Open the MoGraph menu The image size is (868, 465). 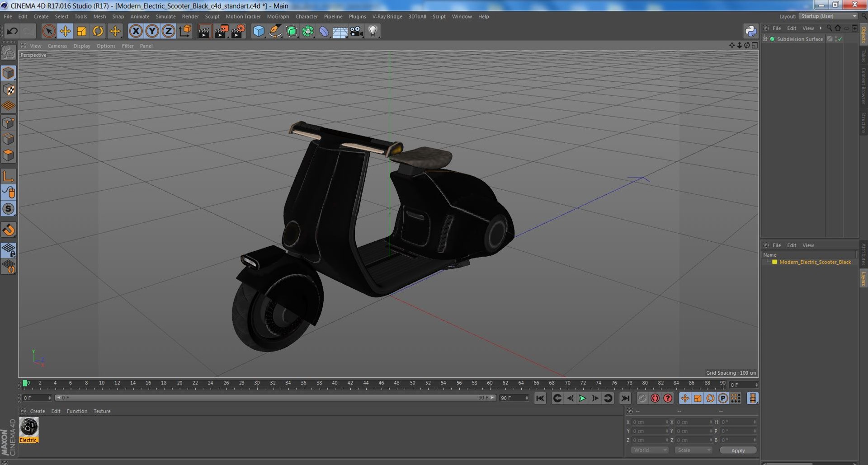[278, 16]
